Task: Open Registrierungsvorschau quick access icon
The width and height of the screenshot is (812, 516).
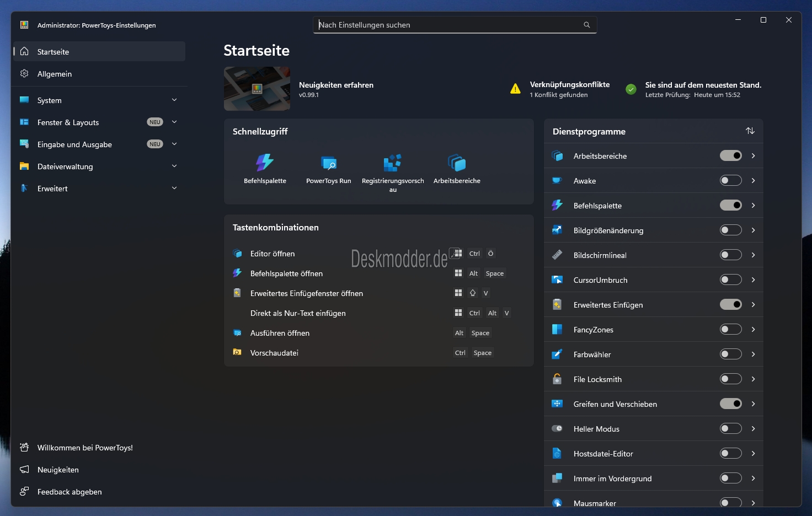Action: pyautogui.click(x=392, y=163)
